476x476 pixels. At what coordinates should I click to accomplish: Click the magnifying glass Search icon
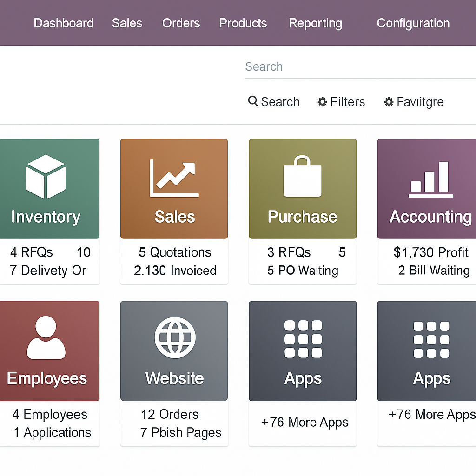pyautogui.click(x=253, y=101)
